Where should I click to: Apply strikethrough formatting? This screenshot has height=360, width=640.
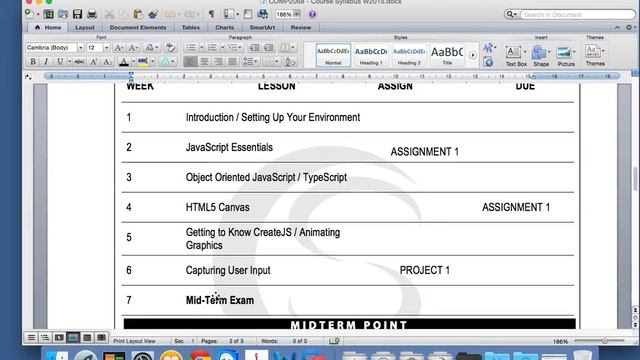click(x=79, y=62)
